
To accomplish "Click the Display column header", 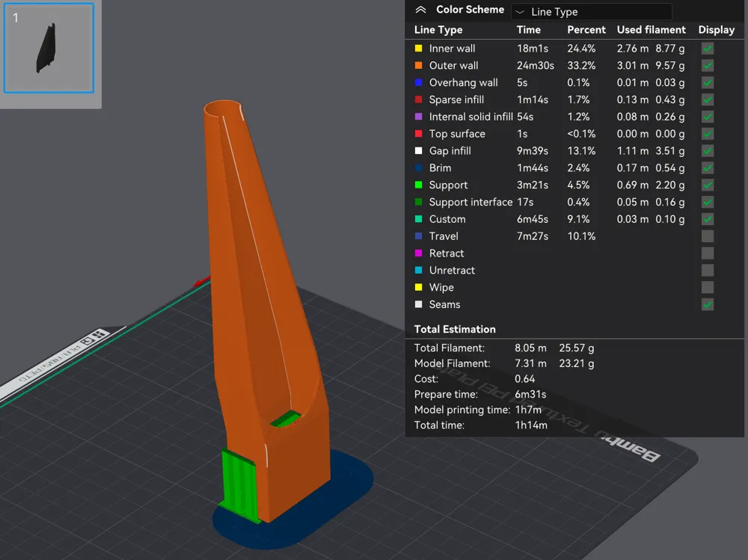I will pos(716,30).
